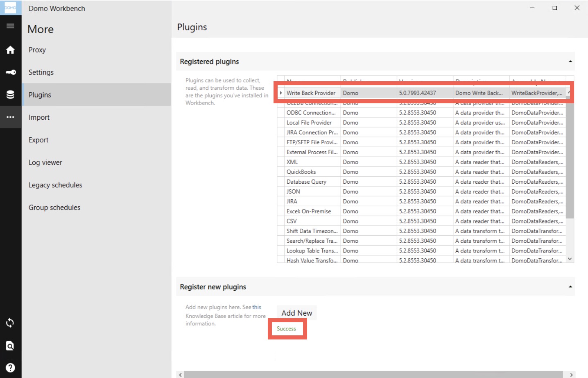The image size is (588, 378).
Task: Open Workbench help via question mark icon
Action: pos(10,367)
